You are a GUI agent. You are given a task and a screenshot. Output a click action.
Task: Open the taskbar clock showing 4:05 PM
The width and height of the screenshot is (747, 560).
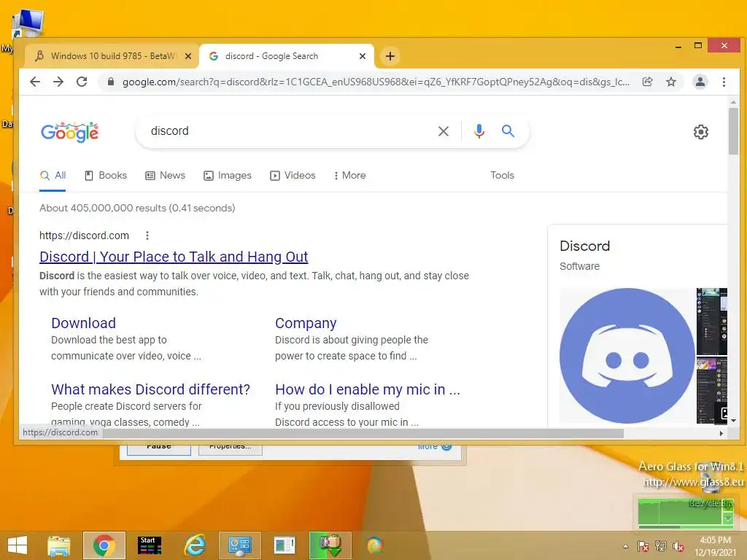click(715, 546)
